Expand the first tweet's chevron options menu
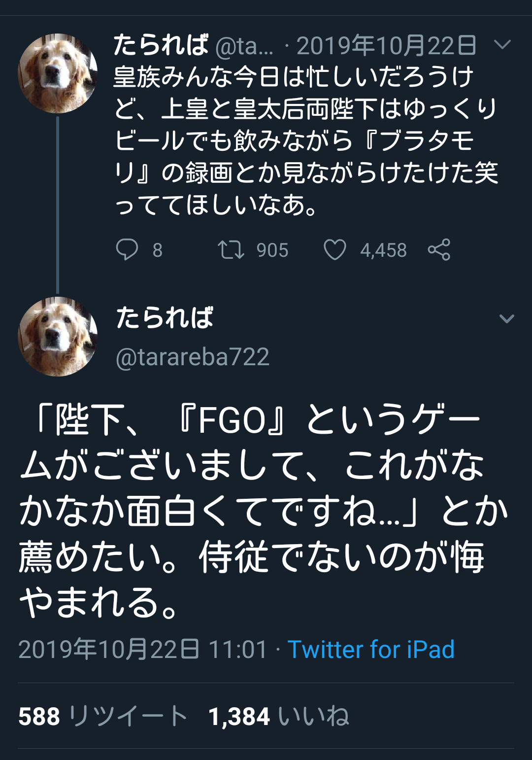This screenshot has width=532, height=760. [502, 45]
